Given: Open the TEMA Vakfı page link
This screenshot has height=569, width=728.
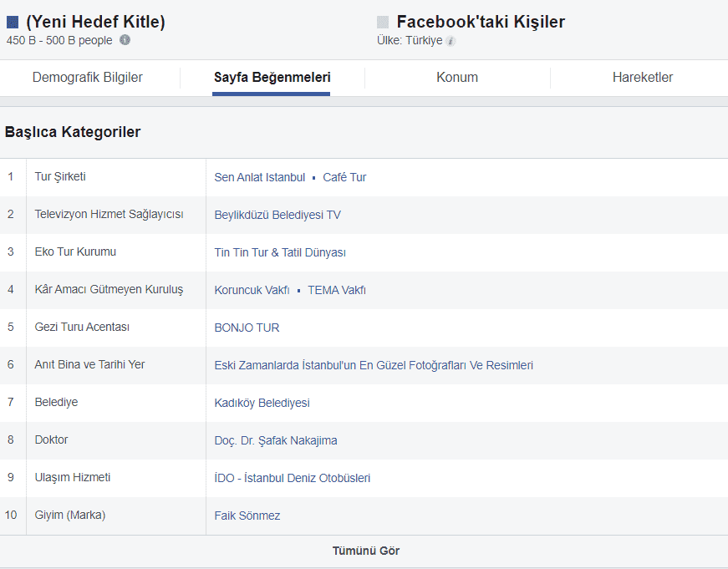Looking at the screenshot, I should pos(334,290).
